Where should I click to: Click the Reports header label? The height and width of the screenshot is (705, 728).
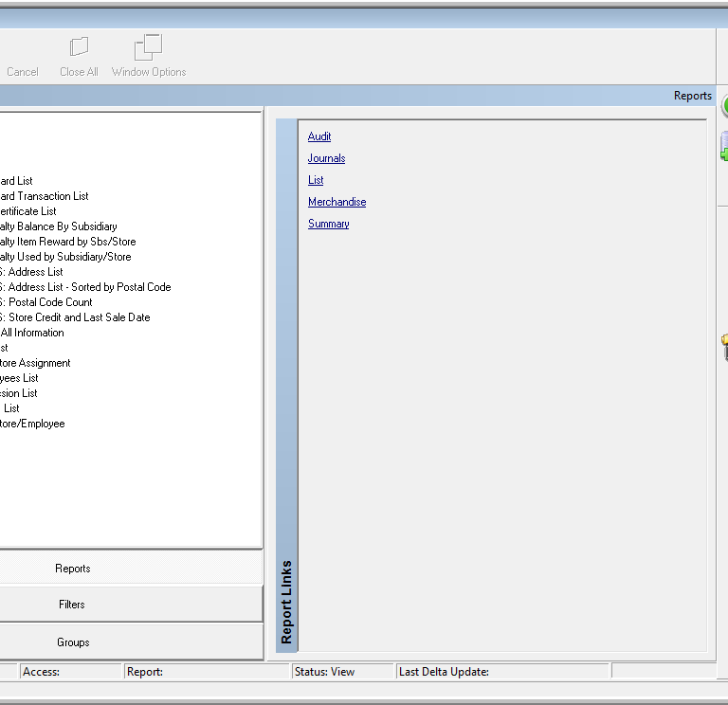click(x=693, y=96)
